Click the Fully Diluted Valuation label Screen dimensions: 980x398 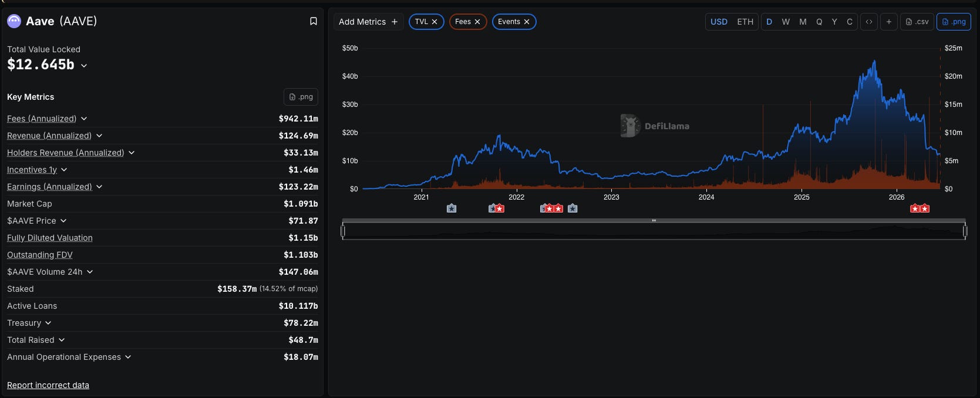50,238
